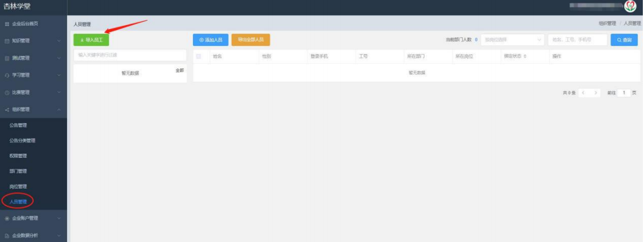Click the 企业后台首页 grid icon in sidebar
644x242 pixels.
click(x=6, y=24)
